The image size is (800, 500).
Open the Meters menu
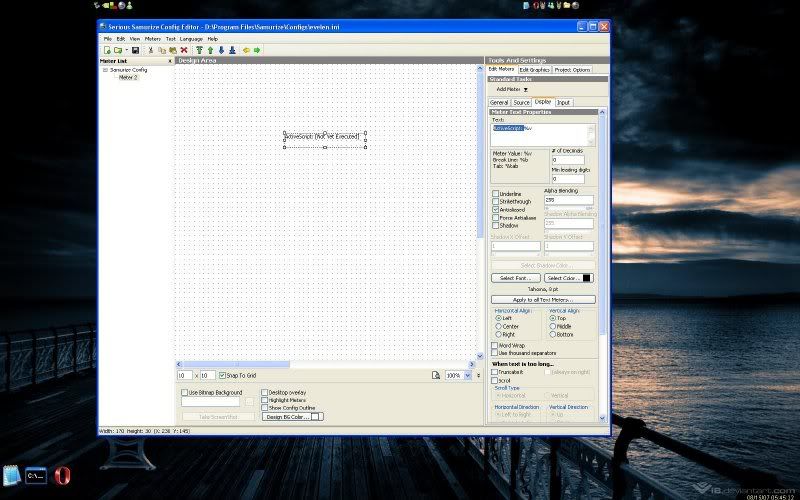click(x=153, y=39)
